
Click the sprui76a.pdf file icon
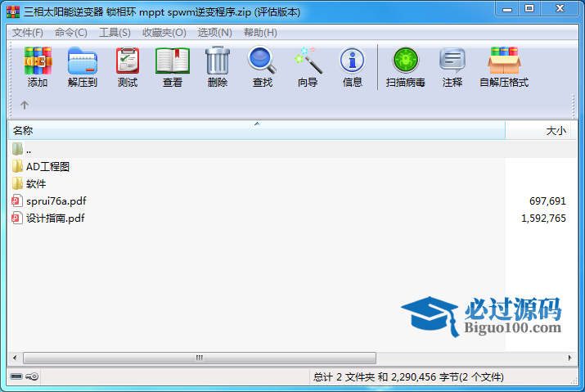click(x=17, y=201)
